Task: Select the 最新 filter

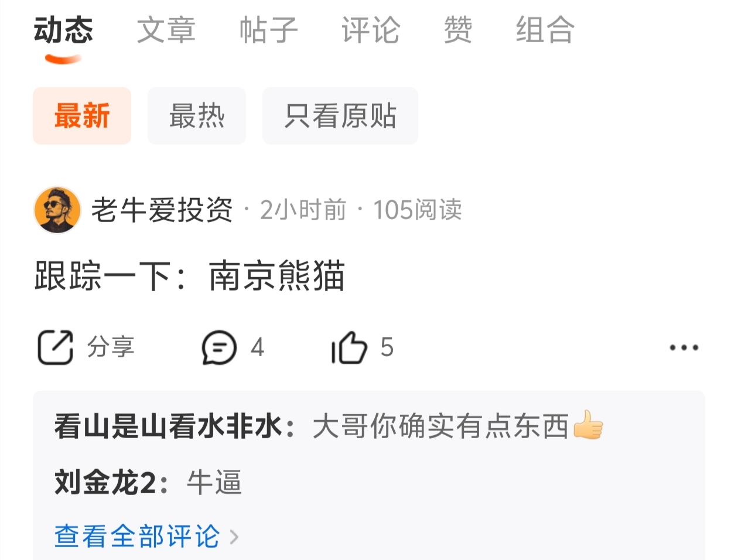Action: pyautogui.click(x=82, y=116)
